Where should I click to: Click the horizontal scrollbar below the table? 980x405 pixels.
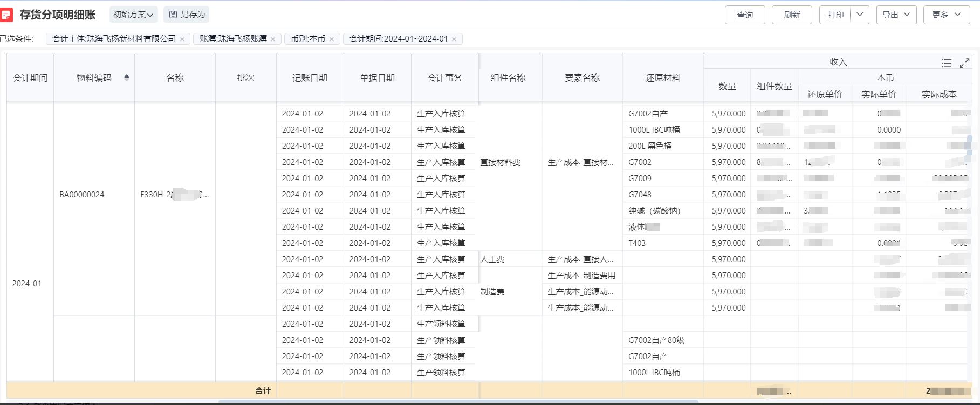458,402
